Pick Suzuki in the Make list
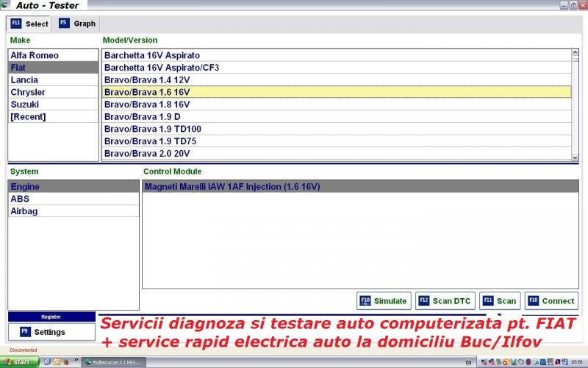This screenshot has width=588, height=368. [53, 105]
